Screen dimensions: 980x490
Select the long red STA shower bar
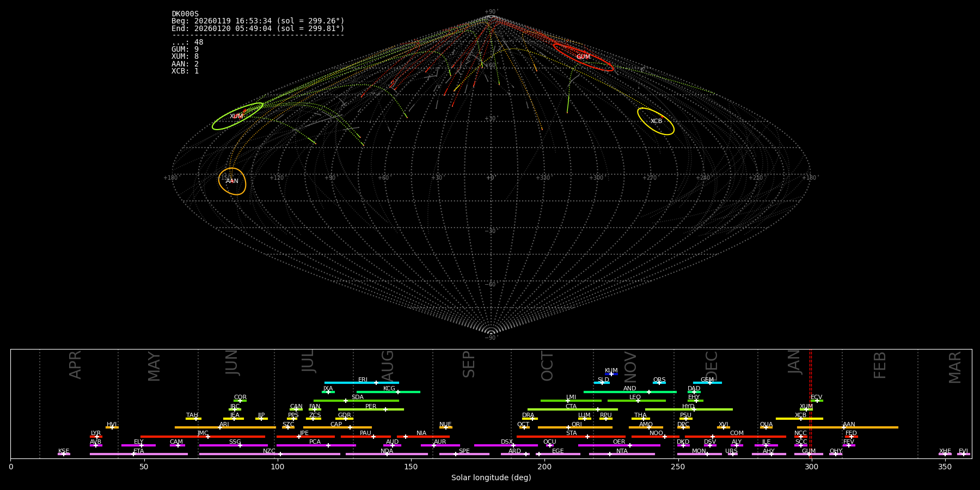click(571, 437)
